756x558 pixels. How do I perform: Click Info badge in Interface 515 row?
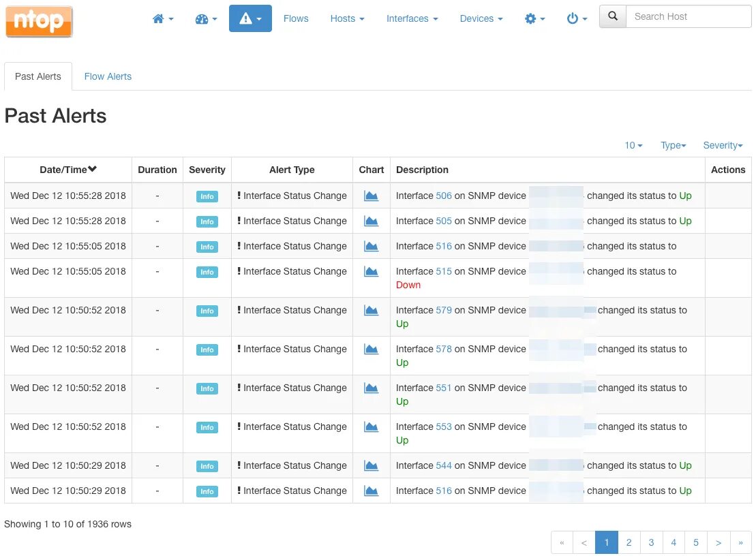pos(207,273)
